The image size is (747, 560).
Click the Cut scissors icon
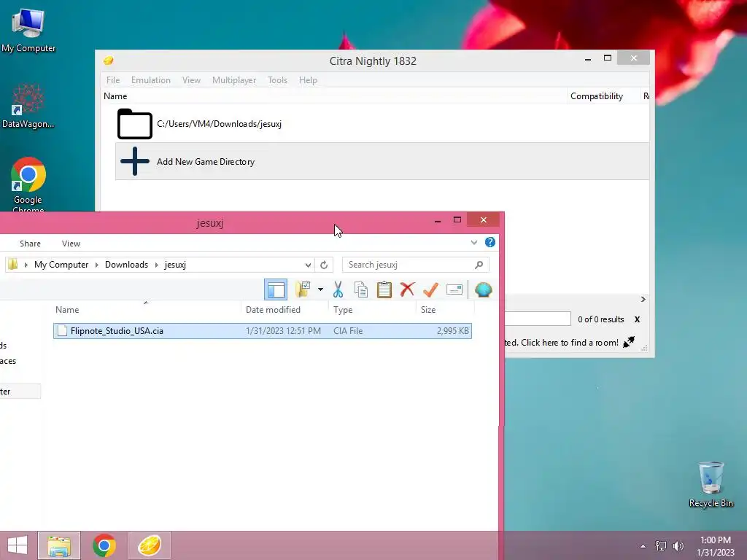tap(338, 289)
